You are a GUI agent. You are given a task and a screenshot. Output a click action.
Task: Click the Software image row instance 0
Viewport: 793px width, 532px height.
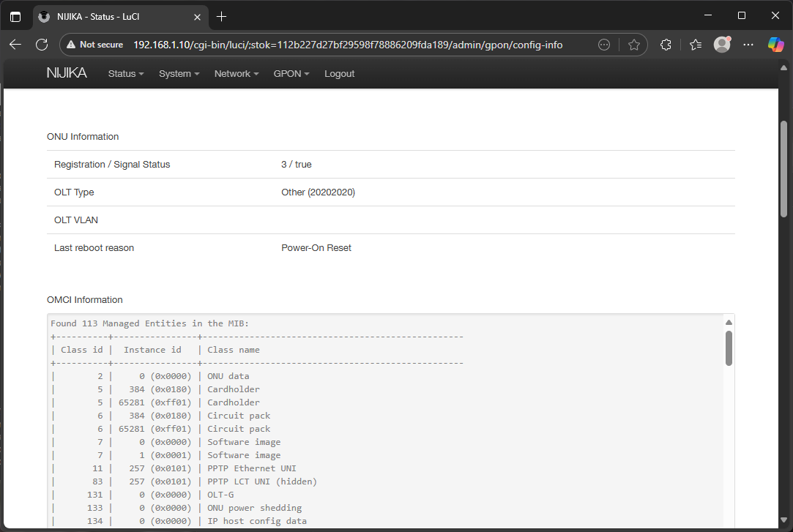[x=166, y=441]
